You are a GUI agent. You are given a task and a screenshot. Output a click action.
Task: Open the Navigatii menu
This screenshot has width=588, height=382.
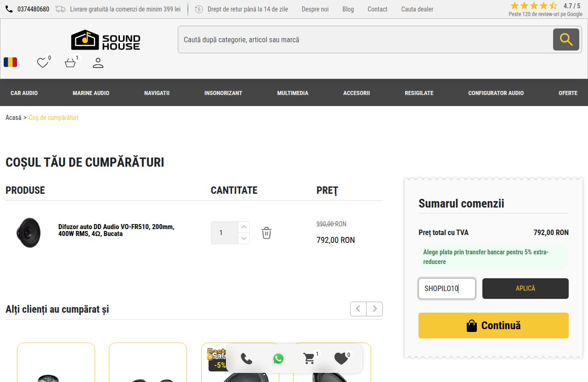pyautogui.click(x=157, y=93)
